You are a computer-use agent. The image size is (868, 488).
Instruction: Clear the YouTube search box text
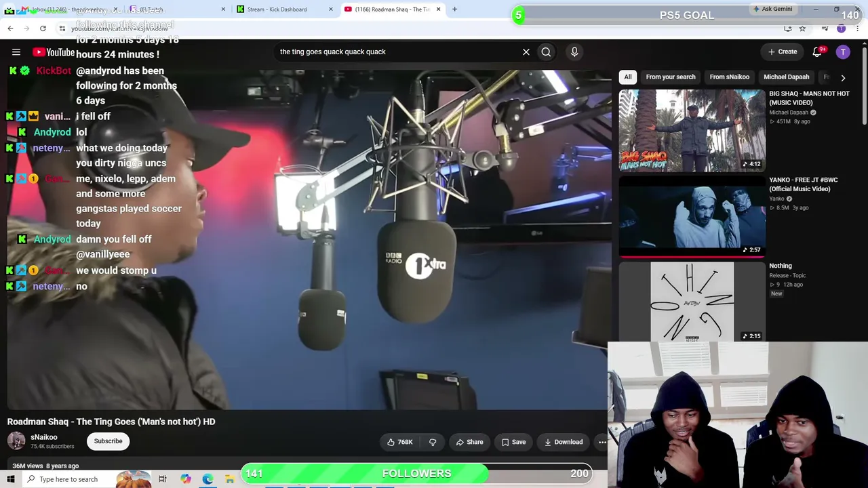(526, 52)
